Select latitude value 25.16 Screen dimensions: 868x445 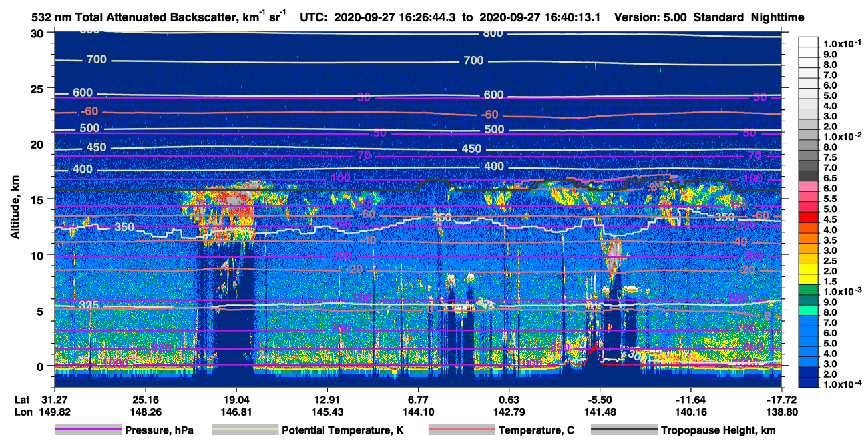[145, 400]
